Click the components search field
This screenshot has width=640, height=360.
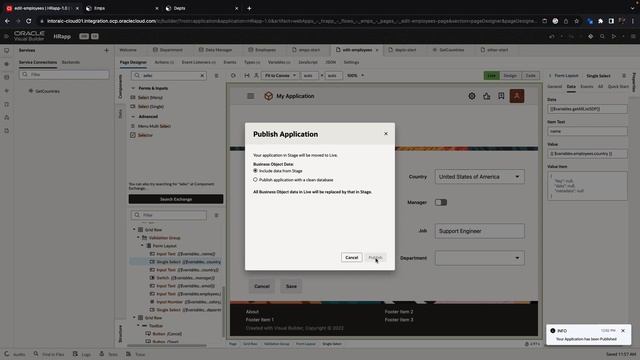tap(169, 76)
